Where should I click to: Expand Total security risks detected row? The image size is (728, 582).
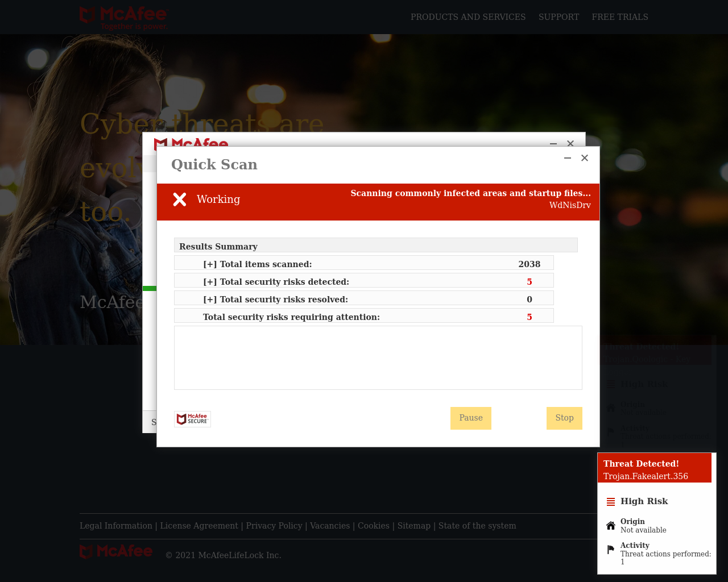pos(210,282)
